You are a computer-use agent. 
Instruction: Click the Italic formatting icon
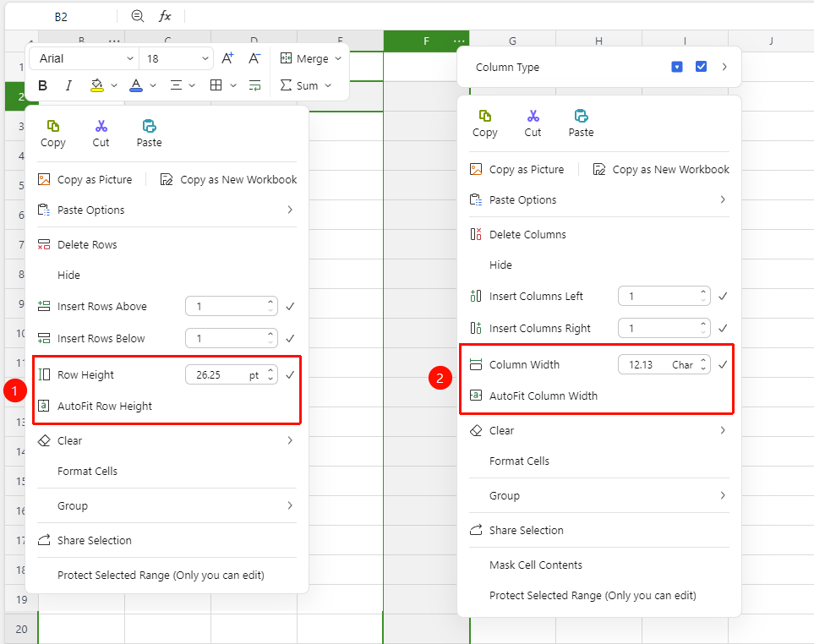(x=68, y=85)
